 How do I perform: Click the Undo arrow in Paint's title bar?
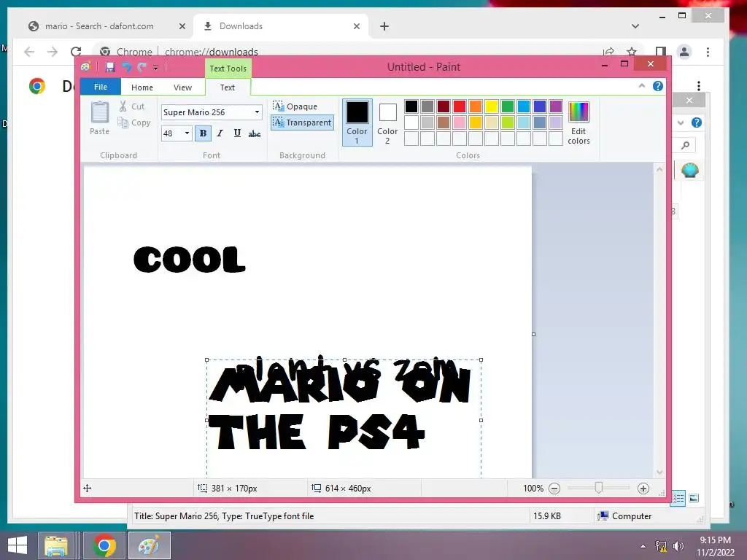tap(126, 67)
